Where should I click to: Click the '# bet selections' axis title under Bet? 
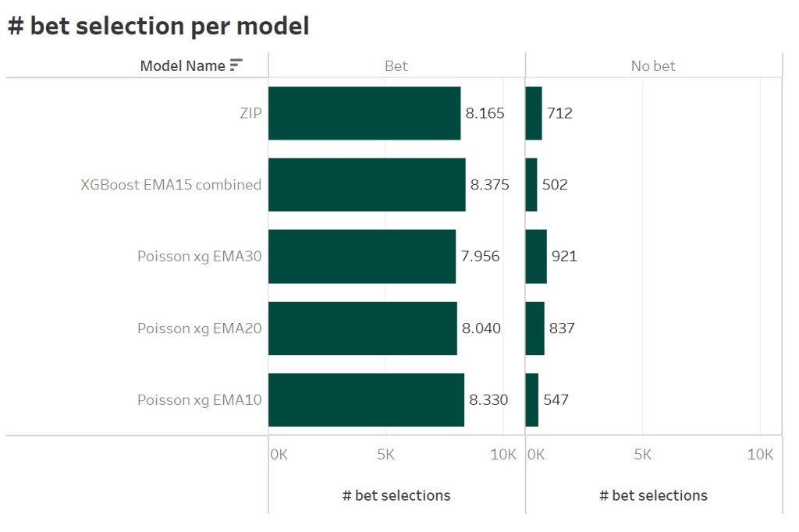coord(396,495)
